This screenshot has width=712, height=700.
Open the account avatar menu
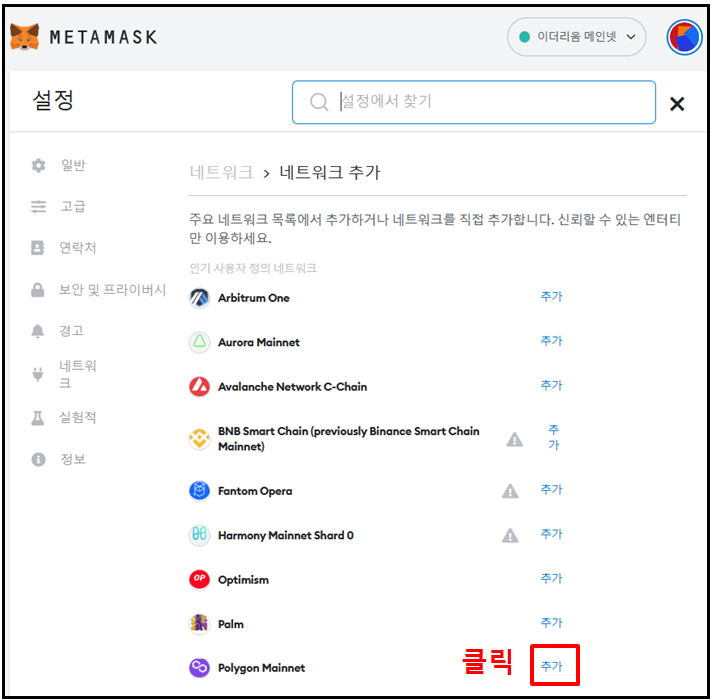[684, 37]
